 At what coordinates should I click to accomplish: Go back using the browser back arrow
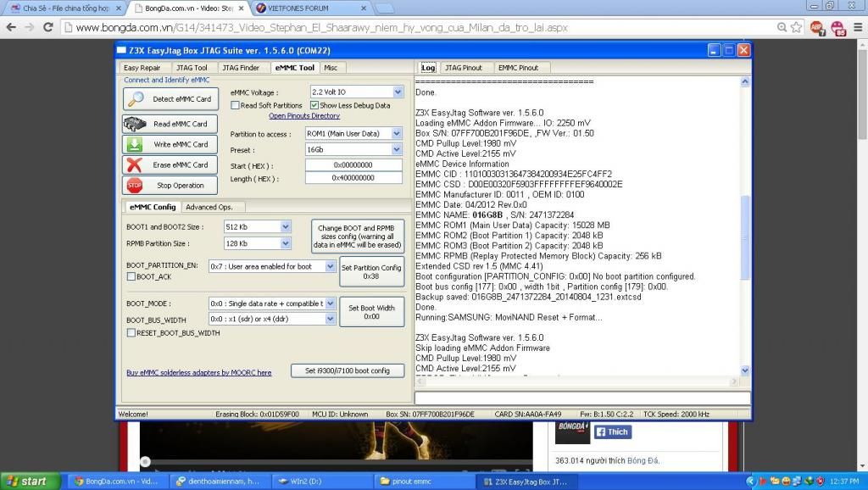(11, 27)
